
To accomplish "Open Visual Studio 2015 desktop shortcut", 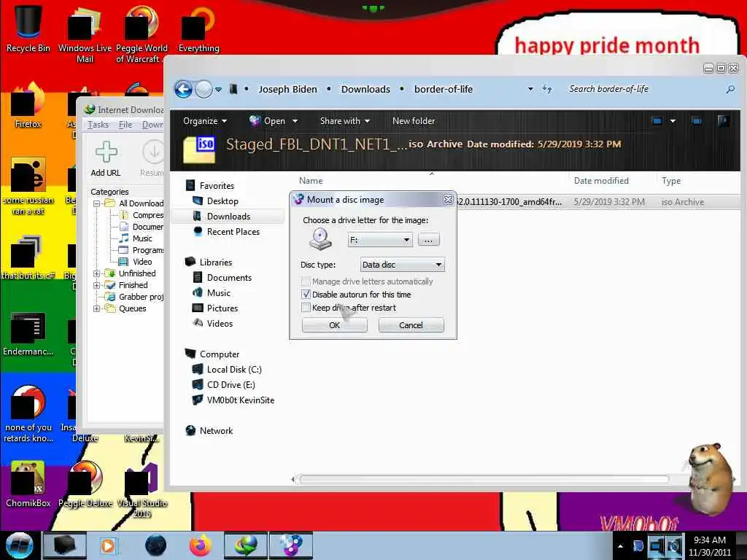I will (x=142, y=489).
